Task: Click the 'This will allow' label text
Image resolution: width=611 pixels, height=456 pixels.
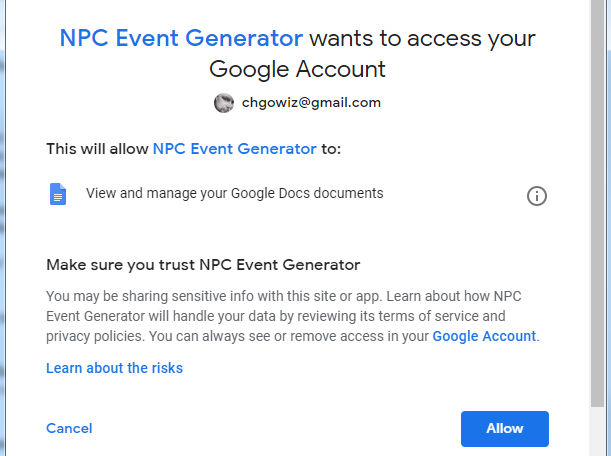Action: pos(97,149)
